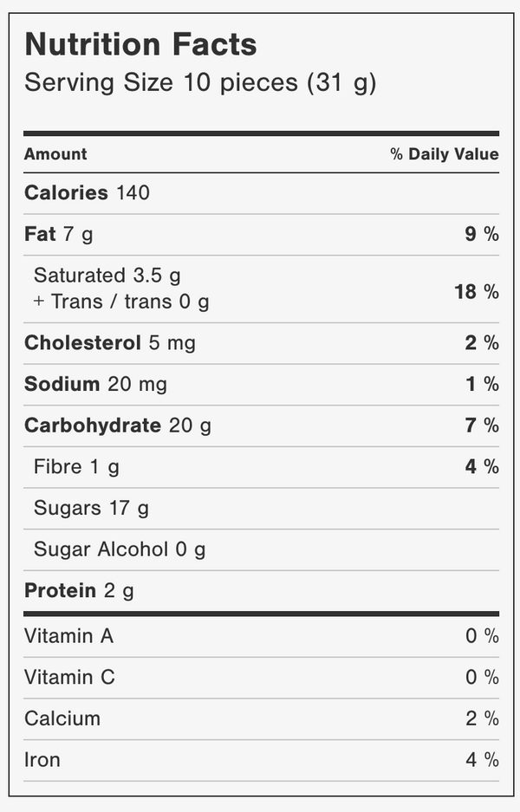Click the Sugar Alcohol 0 g row
Screen dimensions: 520x812
pyautogui.click(x=262, y=549)
